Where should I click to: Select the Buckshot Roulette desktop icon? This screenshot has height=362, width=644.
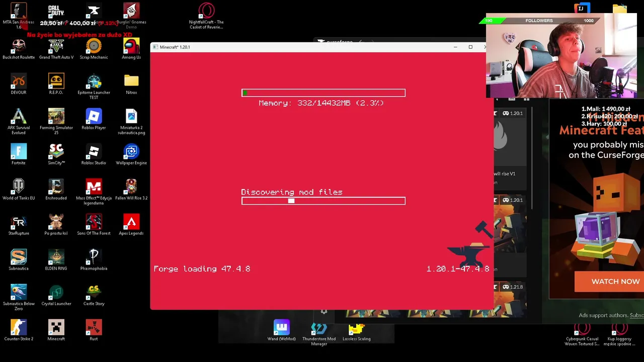pos(19,49)
